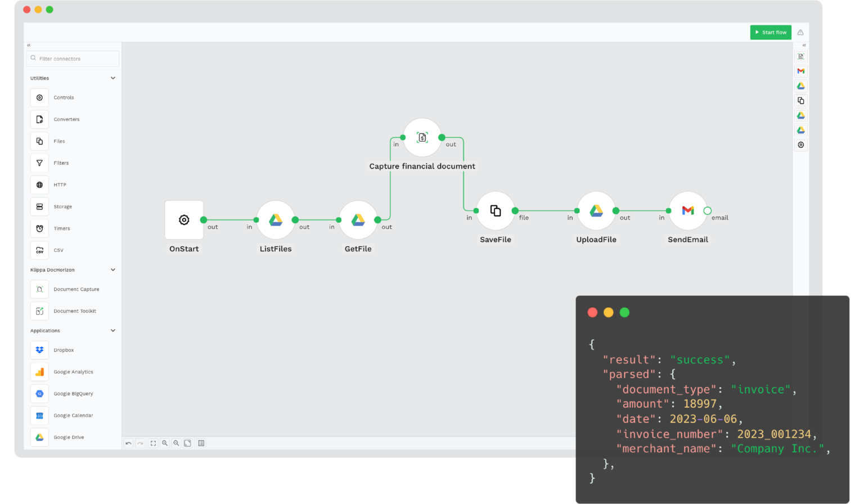Click the Filter connectors search field

coord(72,58)
